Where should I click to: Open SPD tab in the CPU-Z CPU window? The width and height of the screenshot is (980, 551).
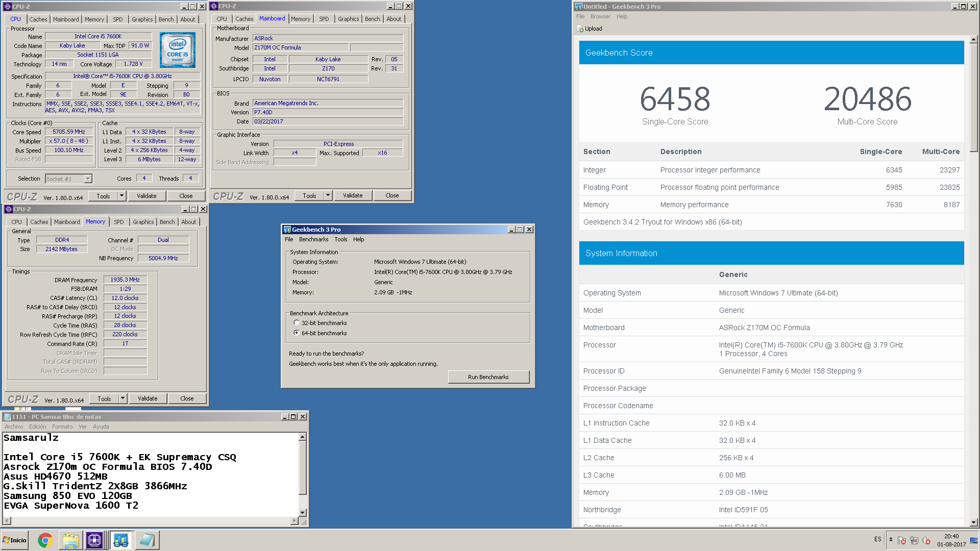(x=118, y=19)
